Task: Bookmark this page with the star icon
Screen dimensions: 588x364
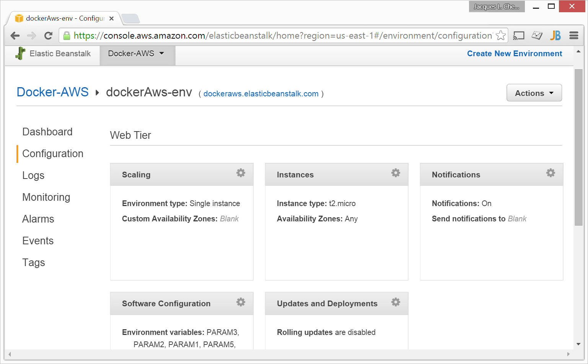Action: pos(500,36)
